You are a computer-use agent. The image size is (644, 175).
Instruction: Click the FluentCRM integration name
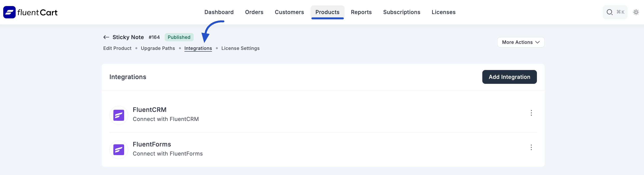click(149, 110)
